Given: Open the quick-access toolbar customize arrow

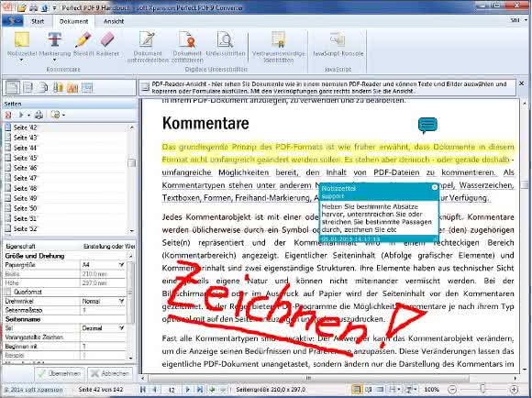Looking at the screenshot, I should (54, 7).
